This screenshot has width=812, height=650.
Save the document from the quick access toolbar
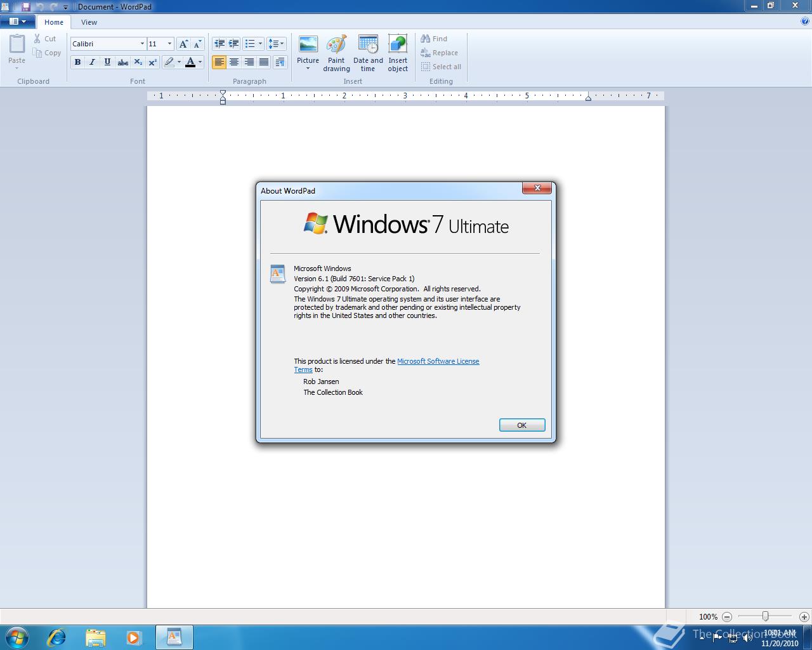(x=26, y=6)
